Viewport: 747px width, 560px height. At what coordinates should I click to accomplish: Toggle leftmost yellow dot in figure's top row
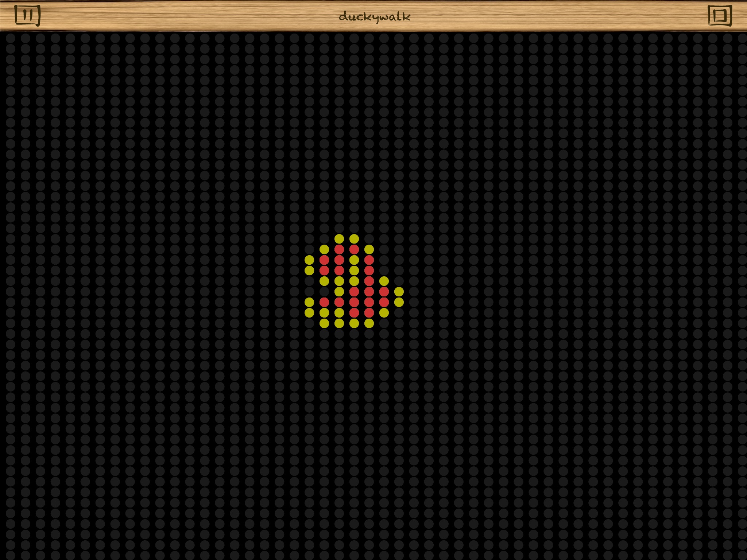[339, 239]
